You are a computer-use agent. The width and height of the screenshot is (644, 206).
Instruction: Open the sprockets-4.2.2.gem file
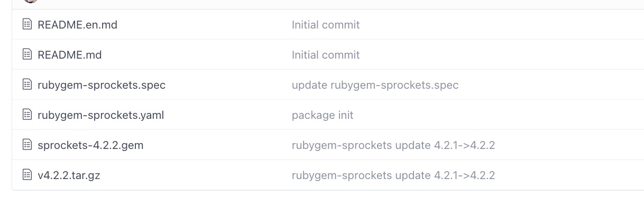click(x=90, y=145)
